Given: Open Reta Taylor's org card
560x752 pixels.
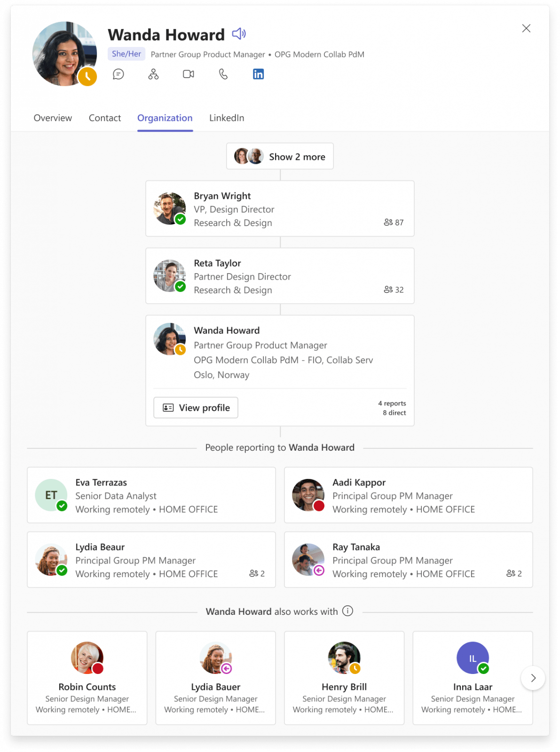Looking at the screenshot, I should tap(280, 276).
